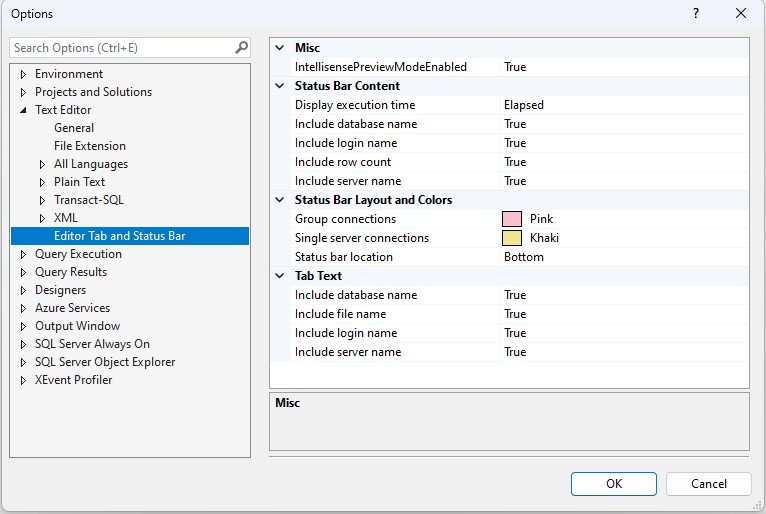Collapse the Text Editor tree node
Viewport: 766px width, 514px height.
(x=24, y=110)
